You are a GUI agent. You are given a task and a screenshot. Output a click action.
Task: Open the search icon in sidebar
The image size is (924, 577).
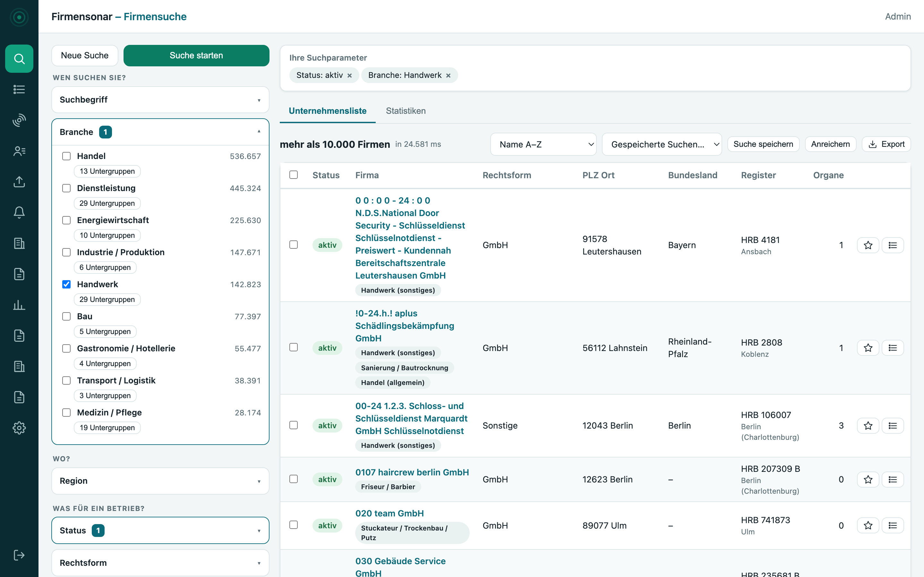click(x=19, y=59)
